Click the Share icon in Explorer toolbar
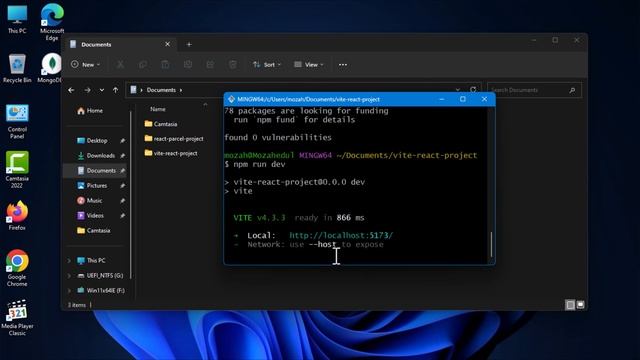The image size is (640, 360). click(x=210, y=64)
